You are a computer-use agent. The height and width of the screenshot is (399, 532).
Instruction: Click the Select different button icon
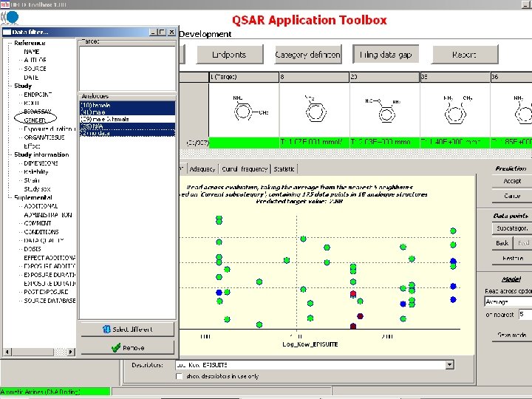click(x=106, y=329)
